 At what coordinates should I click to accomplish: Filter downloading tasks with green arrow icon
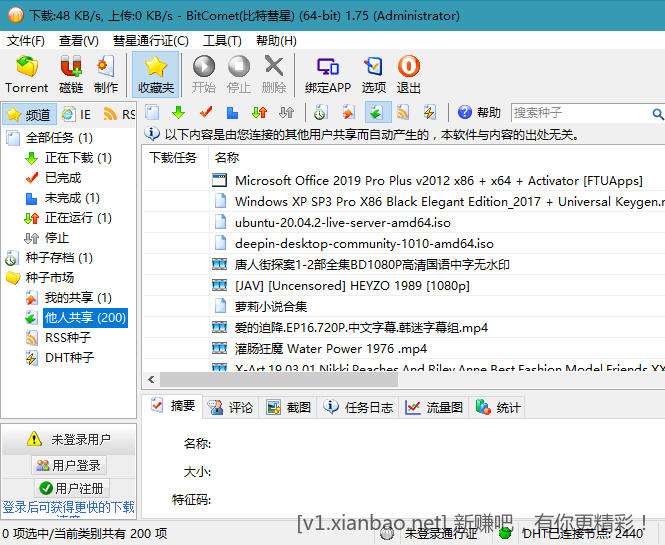click(179, 113)
